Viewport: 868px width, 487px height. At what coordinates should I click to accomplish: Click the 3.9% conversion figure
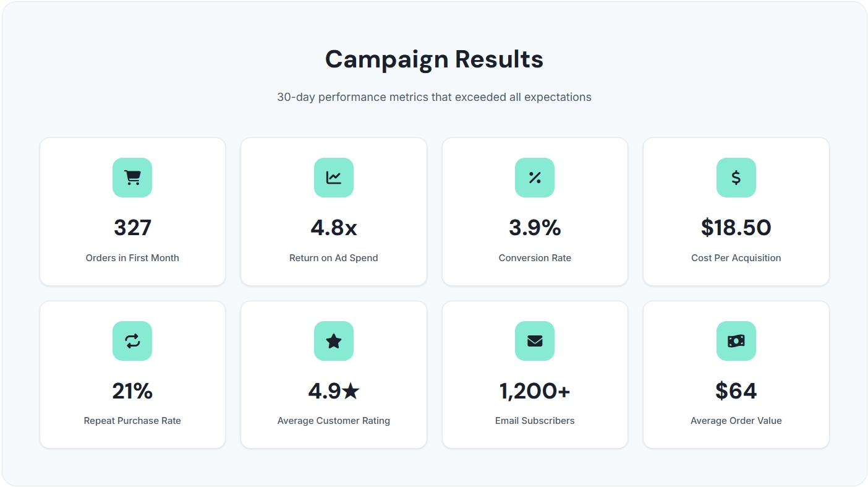tap(535, 228)
